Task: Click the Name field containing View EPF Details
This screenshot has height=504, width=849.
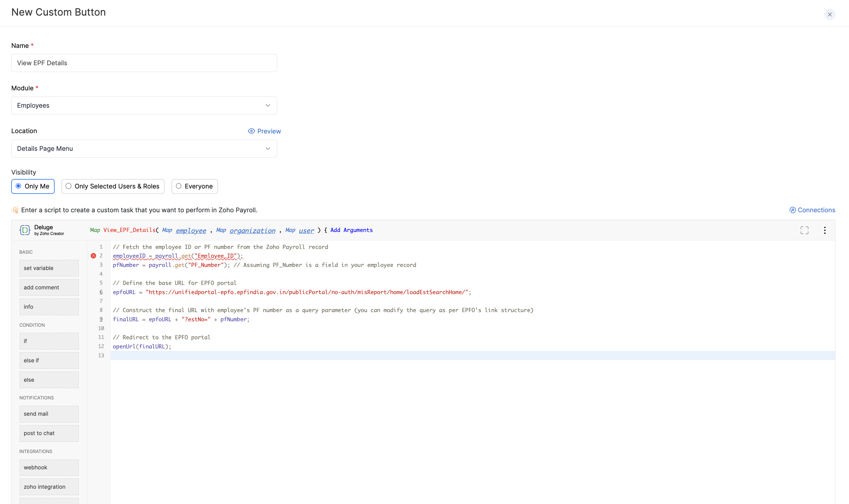Action: tap(144, 63)
